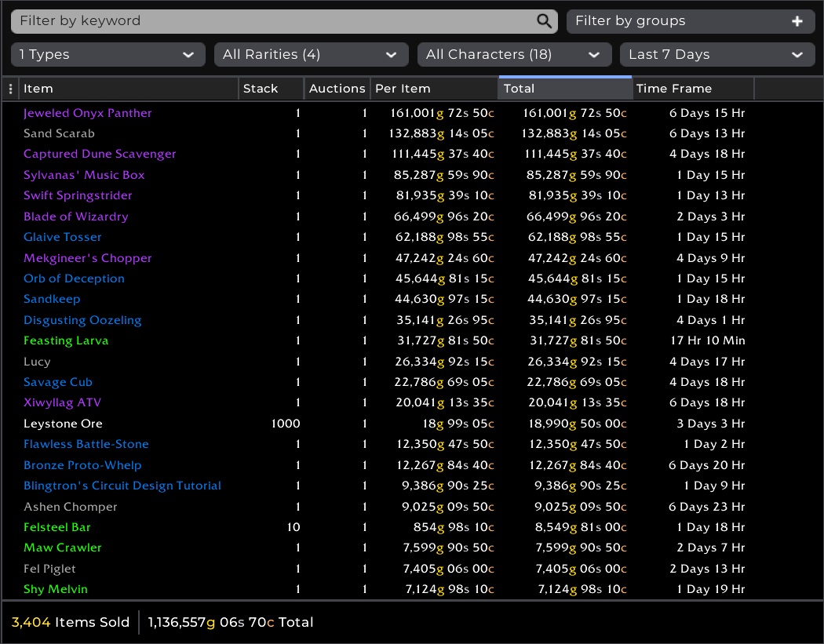Click the 17 Hr 10 Min time frame
Screen dimensions: 824x644
pos(707,340)
